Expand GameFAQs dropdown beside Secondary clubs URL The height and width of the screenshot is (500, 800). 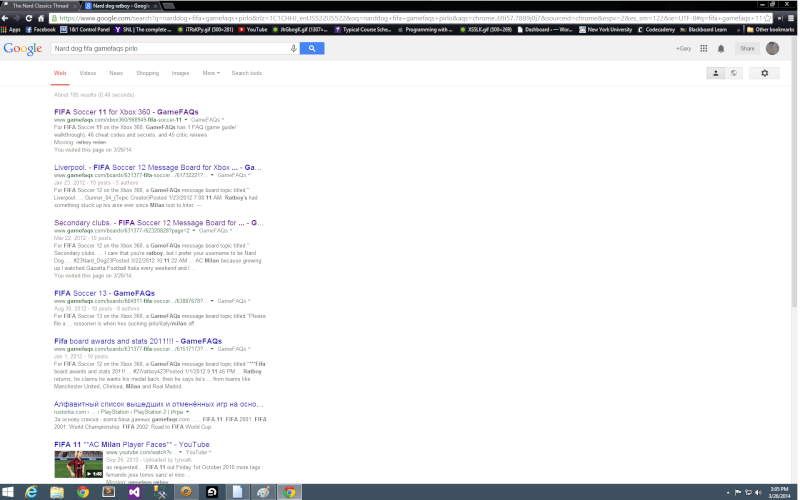tap(215, 231)
